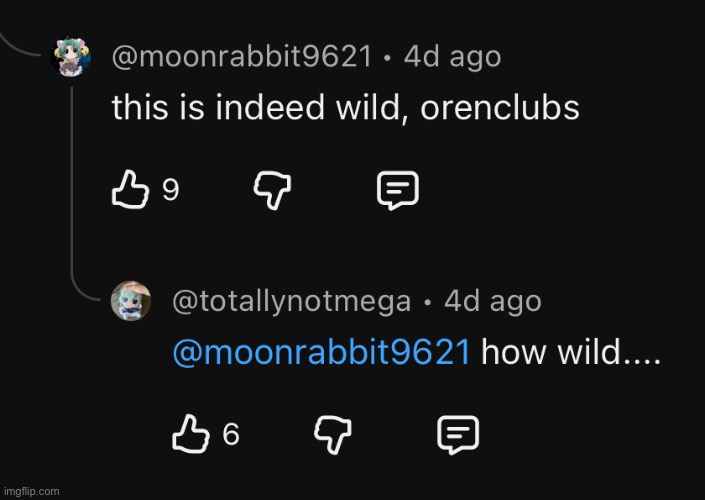This screenshot has height=500, width=705.
Task: Click the timestamp beside totallynotmega's username
Action: pyautogui.click(x=492, y=301)
